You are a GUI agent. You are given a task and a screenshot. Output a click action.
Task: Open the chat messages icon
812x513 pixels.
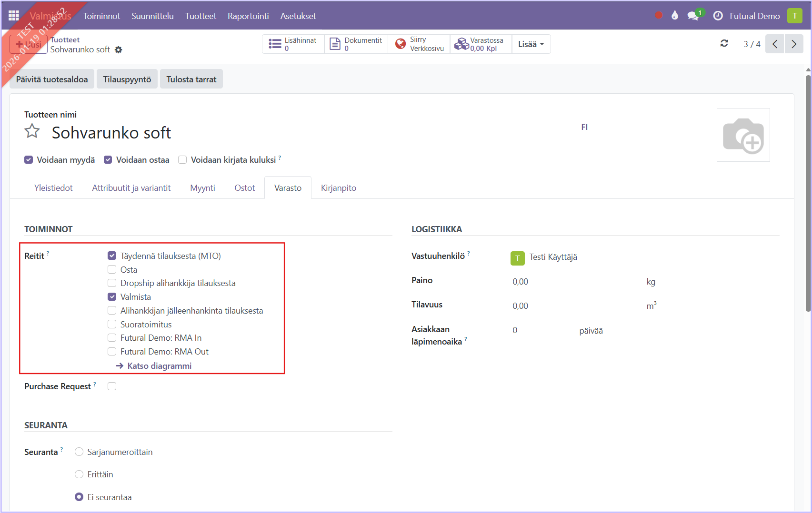pos(693,16)
